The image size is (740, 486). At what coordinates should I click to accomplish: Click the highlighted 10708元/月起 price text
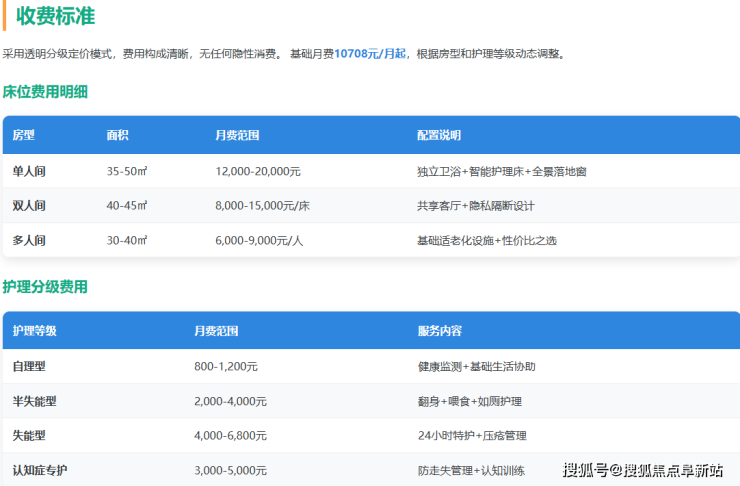[370, 54]
